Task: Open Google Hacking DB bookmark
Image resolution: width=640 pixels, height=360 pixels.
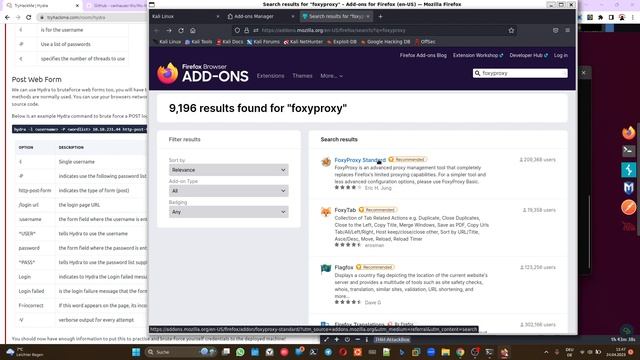Action: pos(386,42)
